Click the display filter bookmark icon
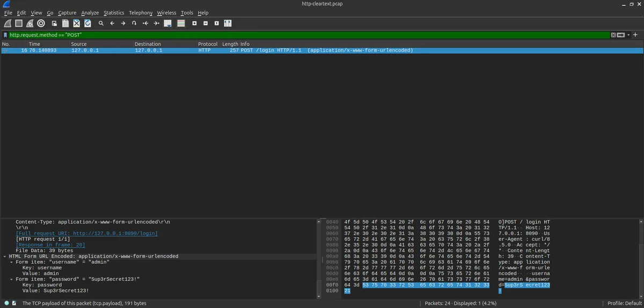 (x=5, y=35)
